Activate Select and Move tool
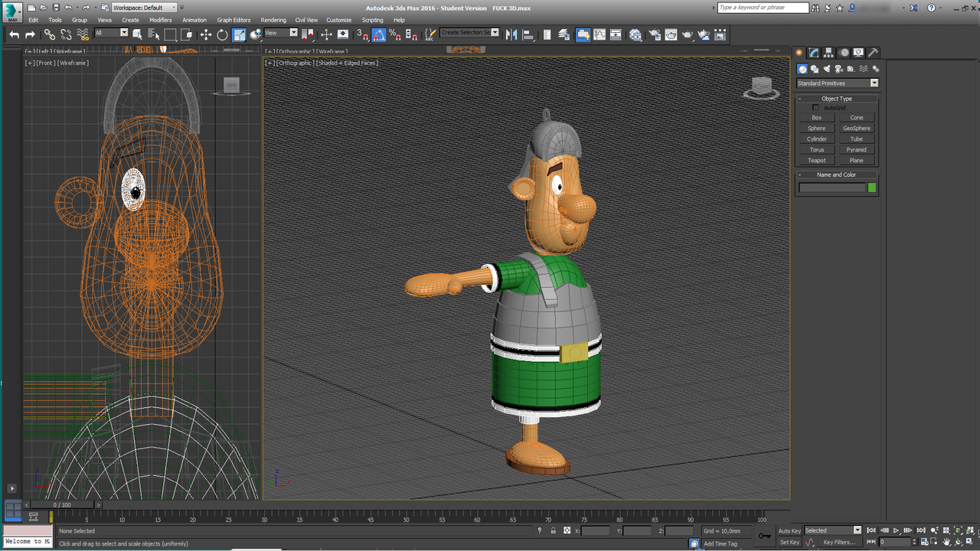Screen dimensions: 980x551 point(206,34)
